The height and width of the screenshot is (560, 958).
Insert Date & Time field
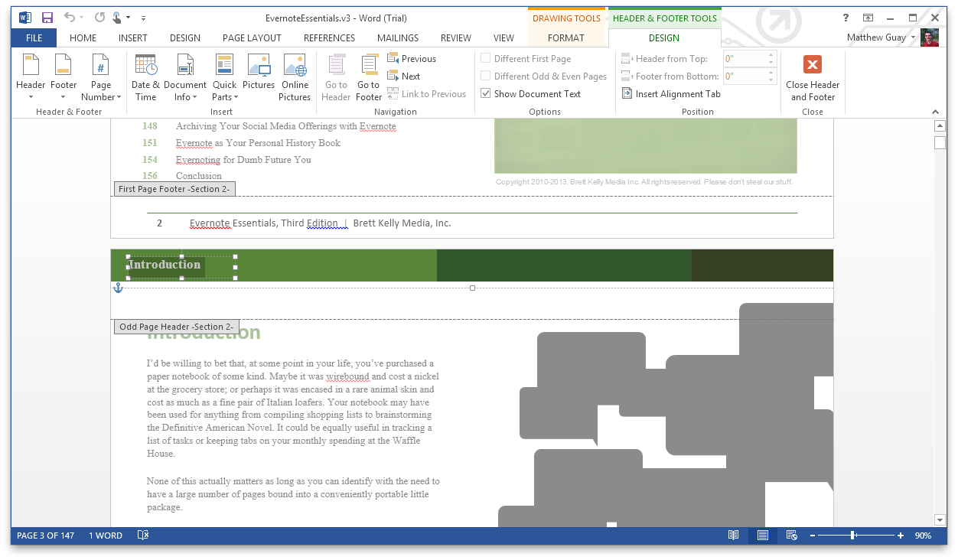tap(145, 77)
